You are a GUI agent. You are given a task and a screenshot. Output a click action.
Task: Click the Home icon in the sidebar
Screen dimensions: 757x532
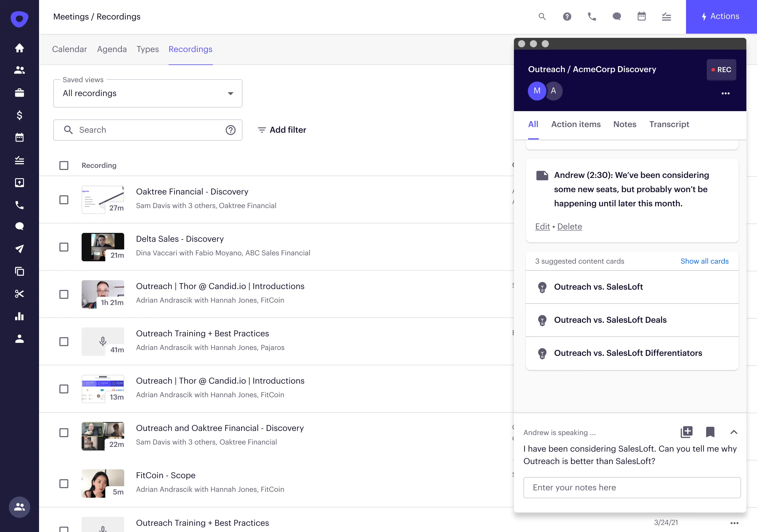20,48
